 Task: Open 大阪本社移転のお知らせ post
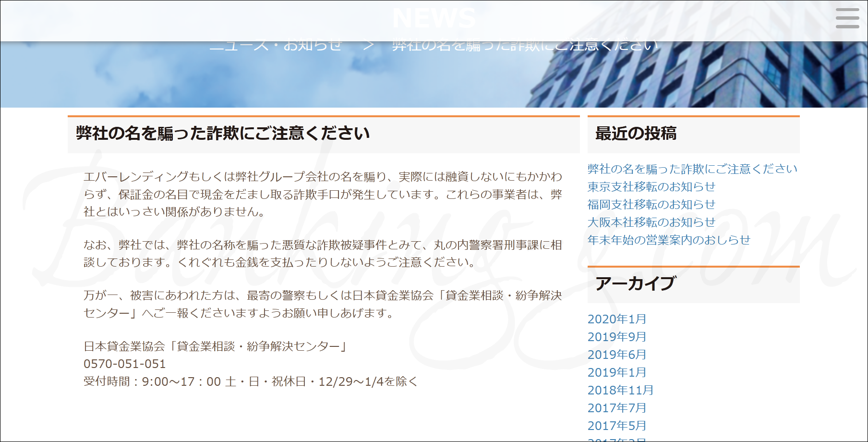tap(651, 222)
